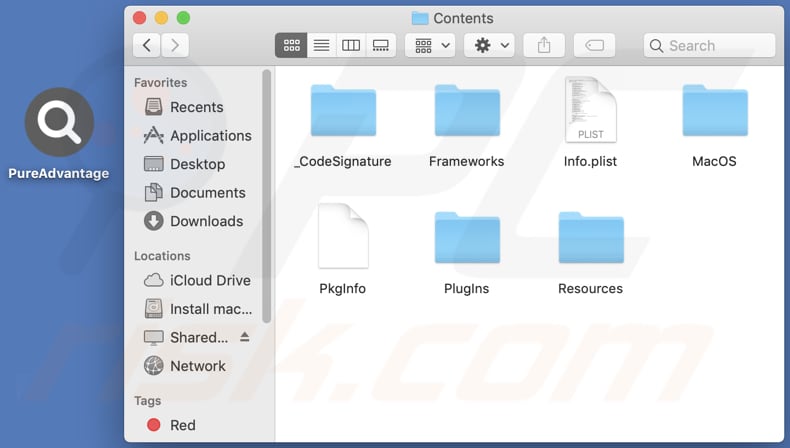Click the sidebar scrollbar
Screen dimensions: 790x448
point(266,197)
